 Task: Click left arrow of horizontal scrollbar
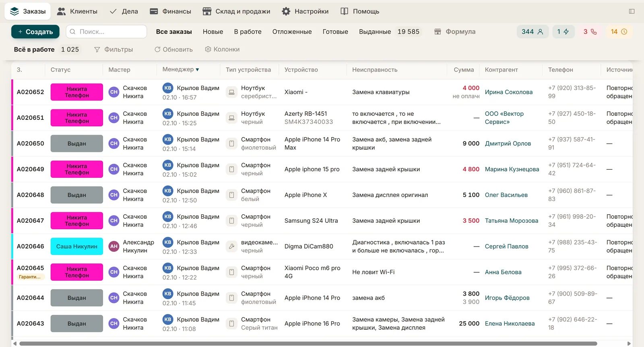coord(15,343)
